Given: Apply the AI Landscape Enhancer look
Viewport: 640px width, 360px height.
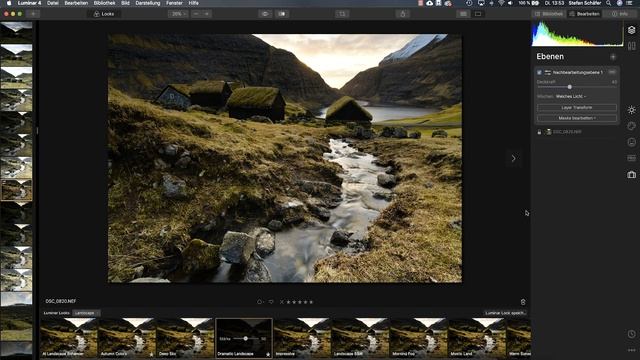Looking at the screenshot, I should (69, 338).
